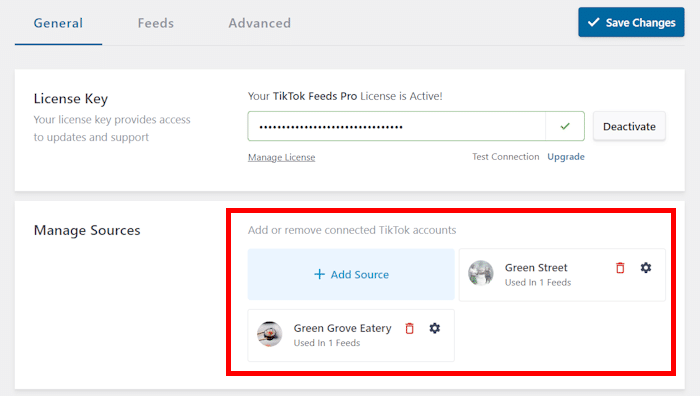Switch to the General tab
This screenshot has height=396, width=700.
tap(58, 23)
